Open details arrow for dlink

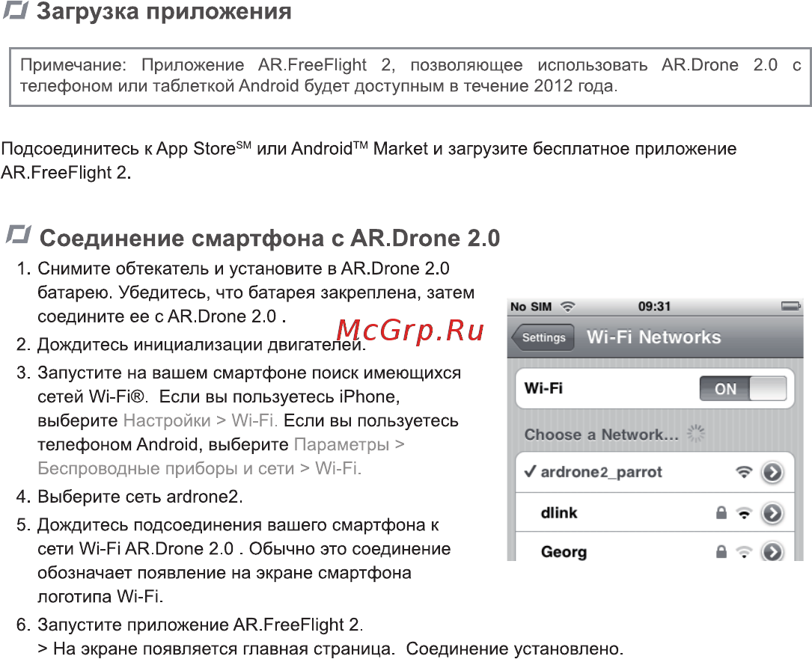772,513
